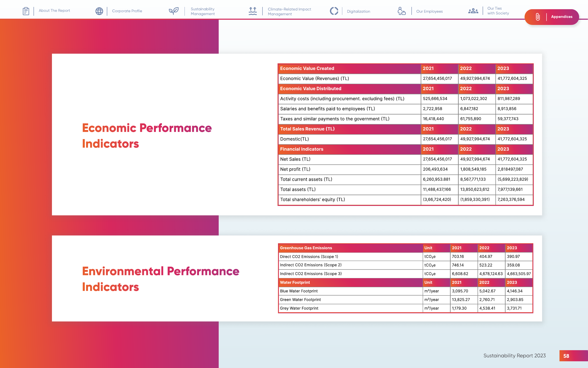This screenshot has height=368, width=588.
Task: Click Total shareholders' equity (TL) label
Action: [312, 200]
